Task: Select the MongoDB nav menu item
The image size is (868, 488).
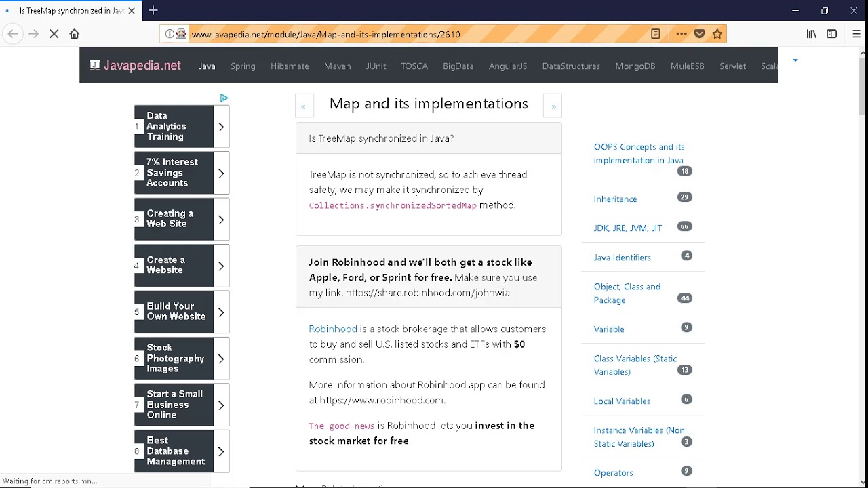Action: pyautogui.click(x=635, y=66)
